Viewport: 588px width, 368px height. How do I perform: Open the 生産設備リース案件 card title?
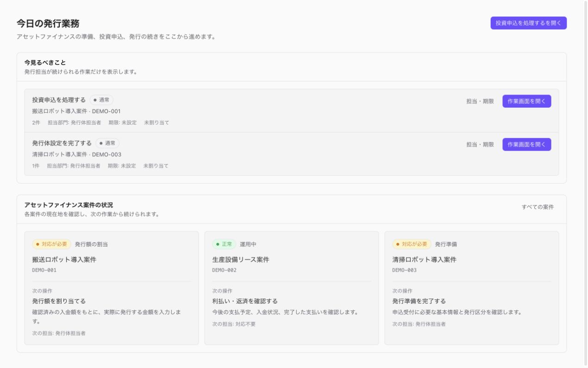click(x=241, y=260)
